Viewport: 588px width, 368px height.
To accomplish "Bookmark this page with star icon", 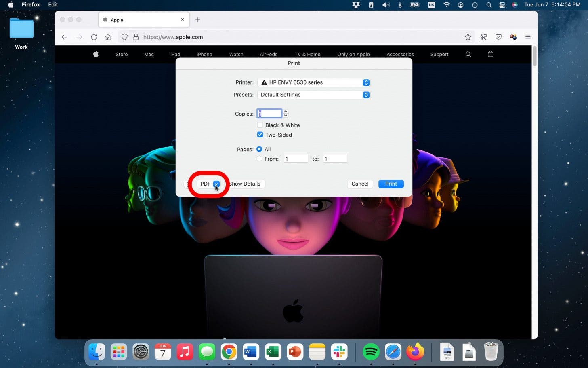I will click(468, 37).
